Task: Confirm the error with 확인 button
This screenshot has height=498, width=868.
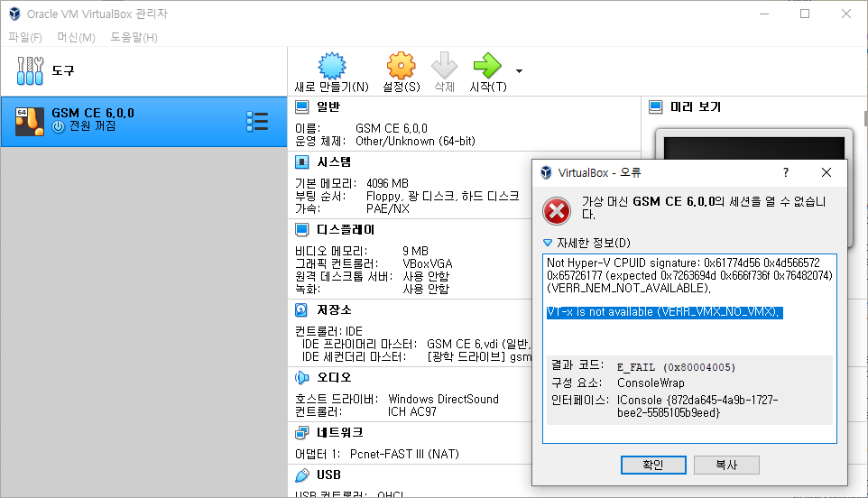Action: (653, 465)
